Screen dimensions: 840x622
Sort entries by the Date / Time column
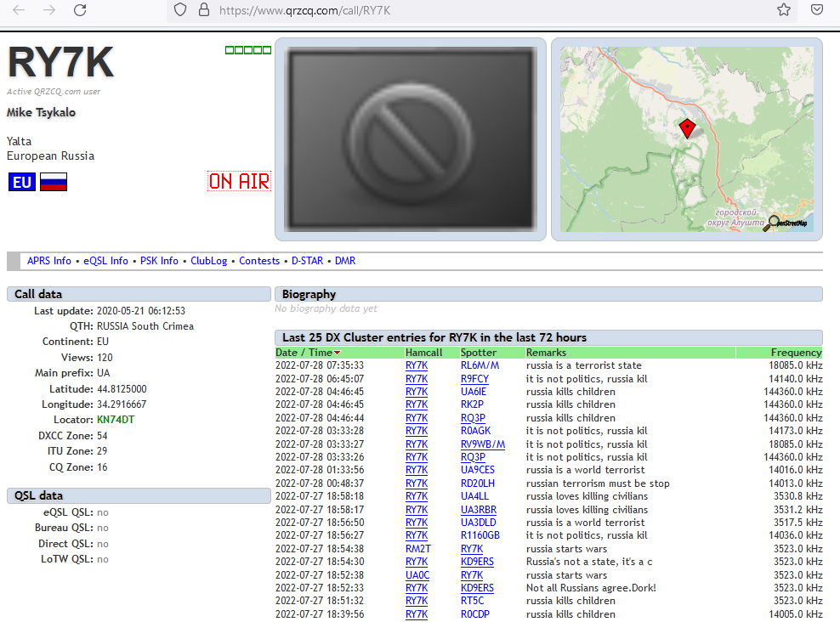[x=307, y=352]
